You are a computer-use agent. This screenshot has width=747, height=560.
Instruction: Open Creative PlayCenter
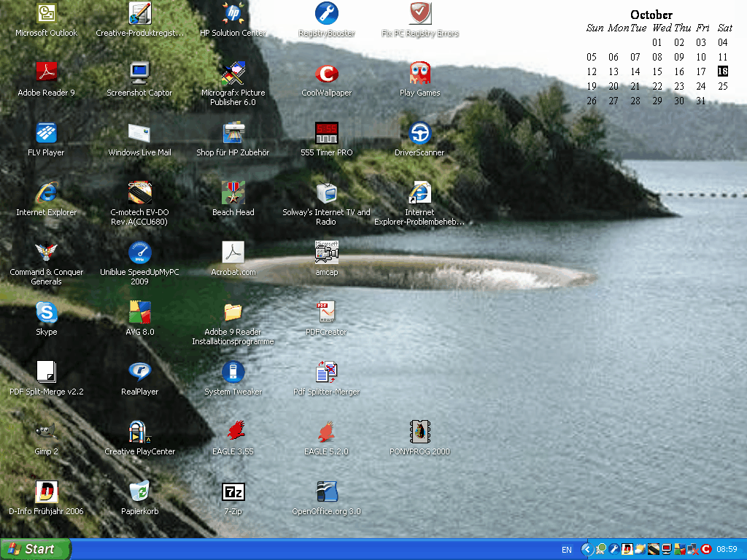[139, 432]
